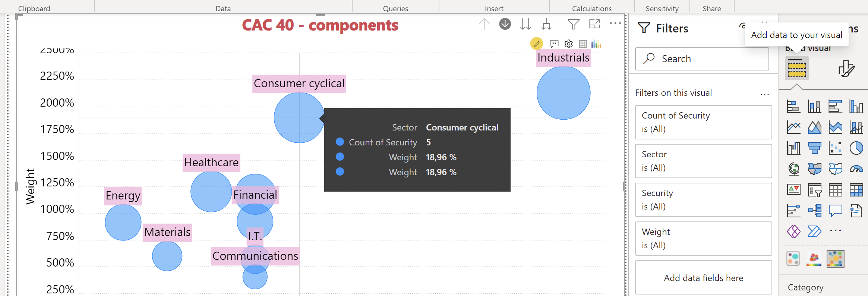Viewport: 868px width, 296px height.
Task: Choose the stacked column chart visual
Action: click(x=814, y=107)
